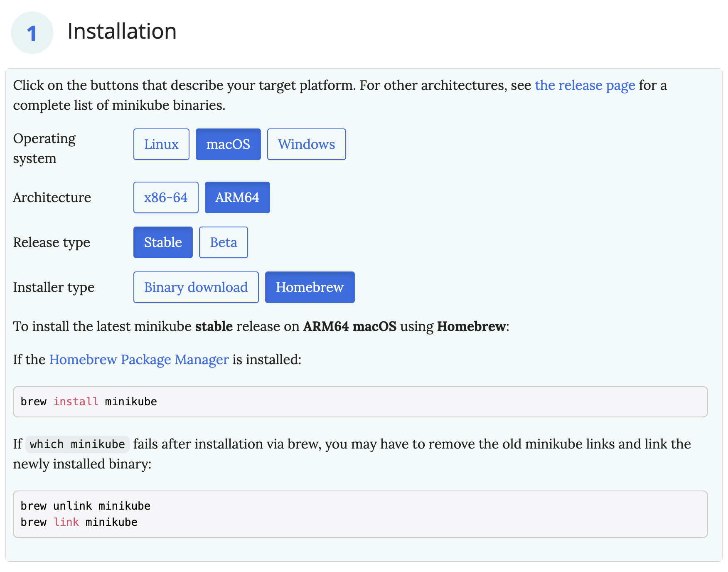Viewport: 728px width, 572px height.
Task: Click the bold word 'Homebrew' in the sentence
Action: (x=471, y=326)
